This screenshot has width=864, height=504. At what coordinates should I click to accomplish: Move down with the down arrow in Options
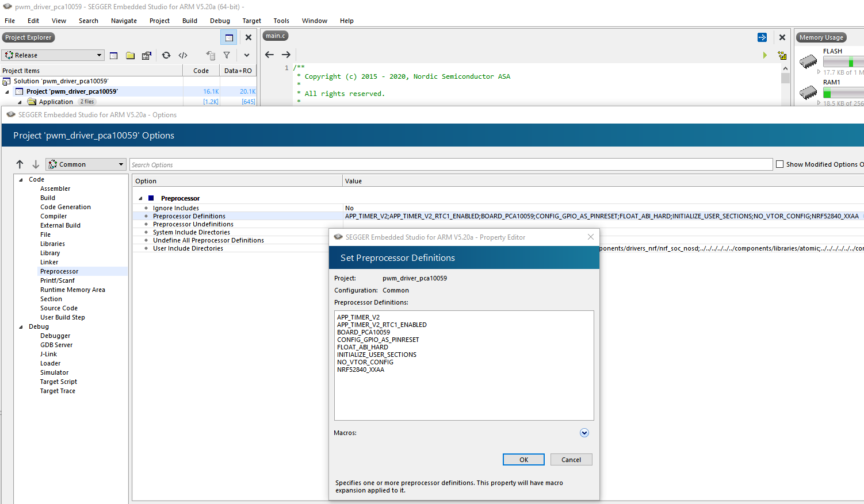coord(36,164)
